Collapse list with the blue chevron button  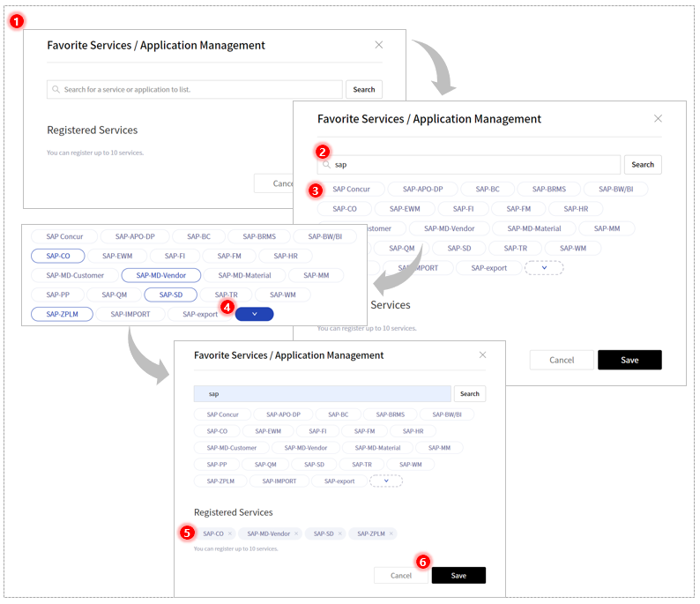tap(255, 314)
